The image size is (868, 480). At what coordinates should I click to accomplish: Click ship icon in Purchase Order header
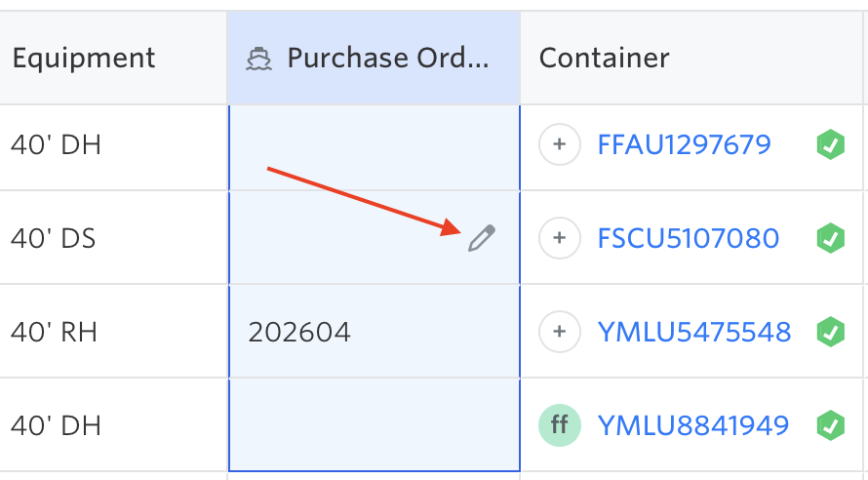click(x=258, y=59)
